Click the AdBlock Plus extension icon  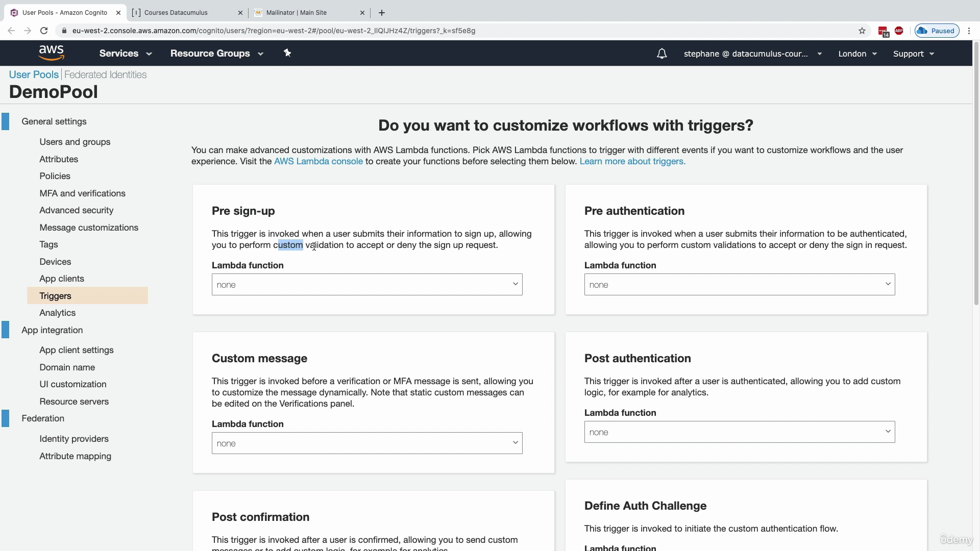(899, 31)
